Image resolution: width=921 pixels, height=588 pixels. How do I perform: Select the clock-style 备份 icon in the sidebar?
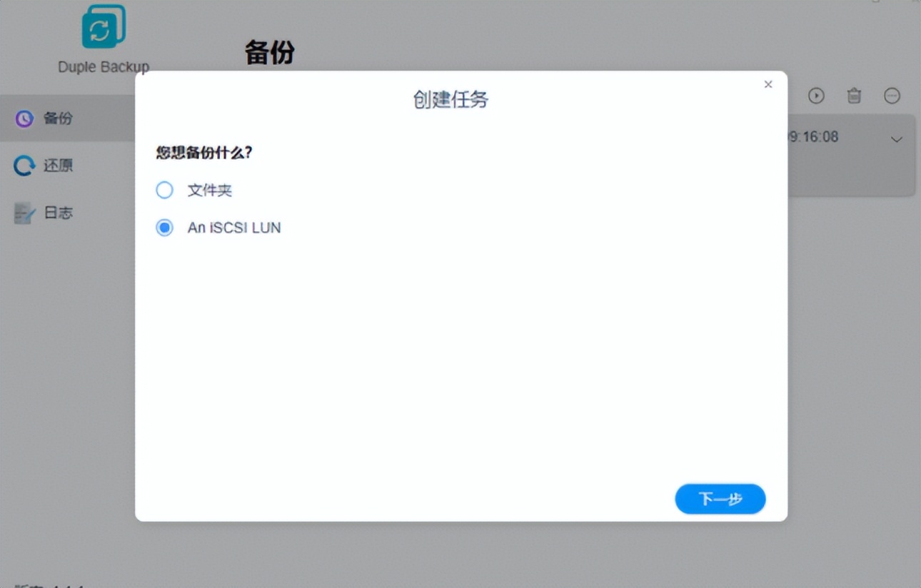pos(26,118)
